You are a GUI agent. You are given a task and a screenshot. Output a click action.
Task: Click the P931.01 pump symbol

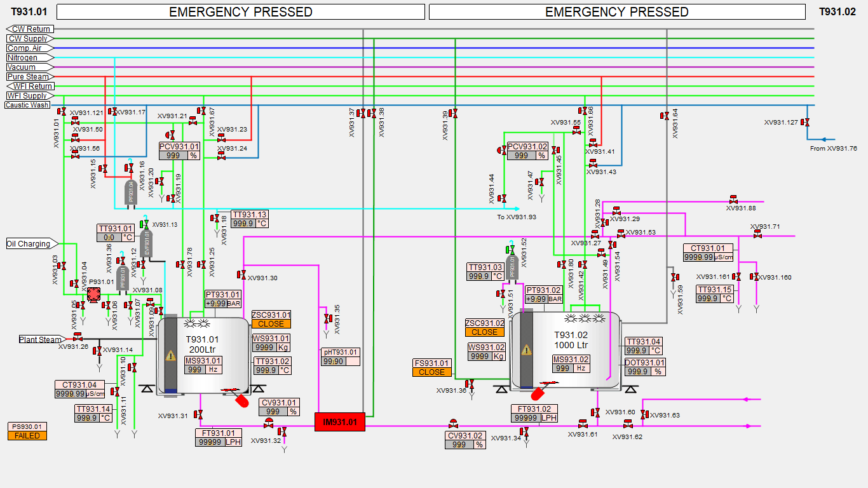[93, 294]
